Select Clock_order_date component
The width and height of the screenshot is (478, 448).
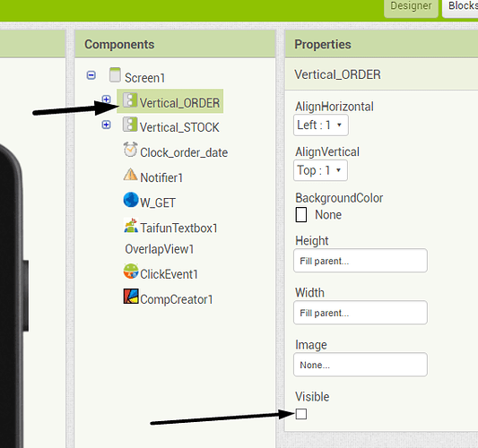pos(184,152)
